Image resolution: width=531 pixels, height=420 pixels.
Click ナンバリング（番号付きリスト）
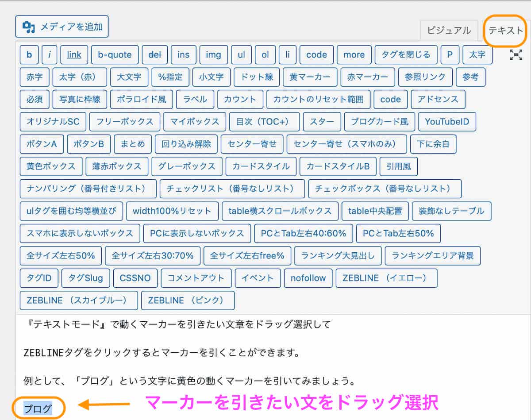coord(88,189)
